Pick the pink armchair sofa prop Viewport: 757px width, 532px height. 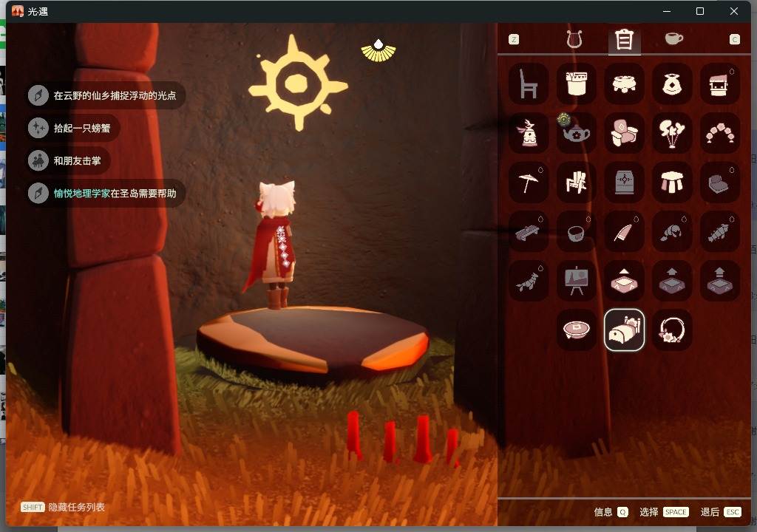[624, 133]
